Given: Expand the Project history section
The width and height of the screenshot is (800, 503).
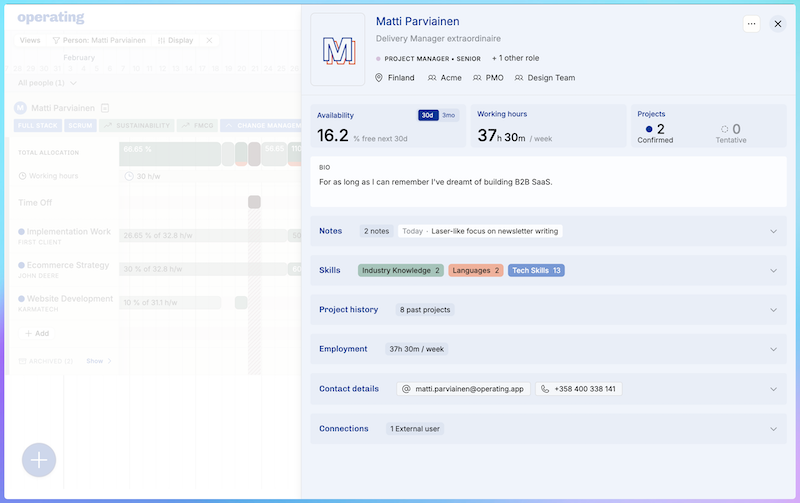Looking at the screenshot, I should tap(773, 310).
